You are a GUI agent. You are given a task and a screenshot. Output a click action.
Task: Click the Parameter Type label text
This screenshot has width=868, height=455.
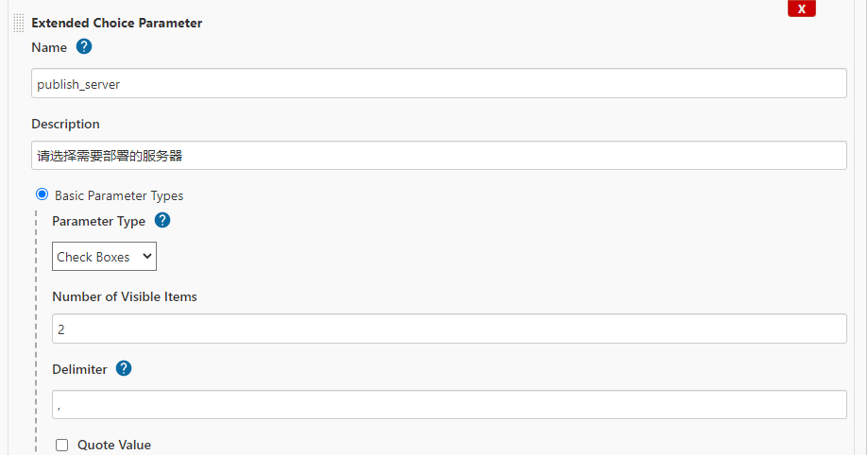98,222
